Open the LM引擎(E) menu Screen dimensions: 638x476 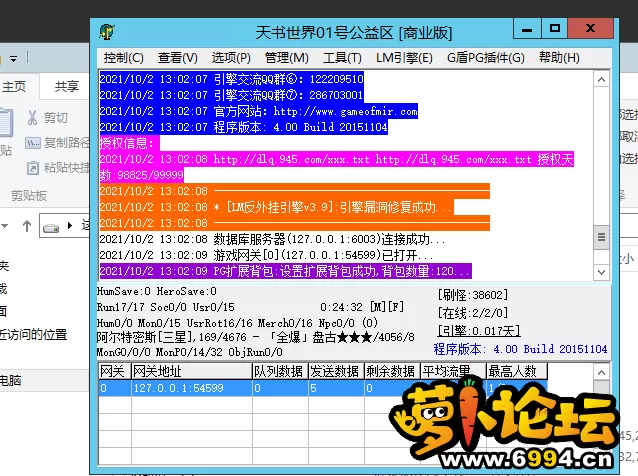404,58
